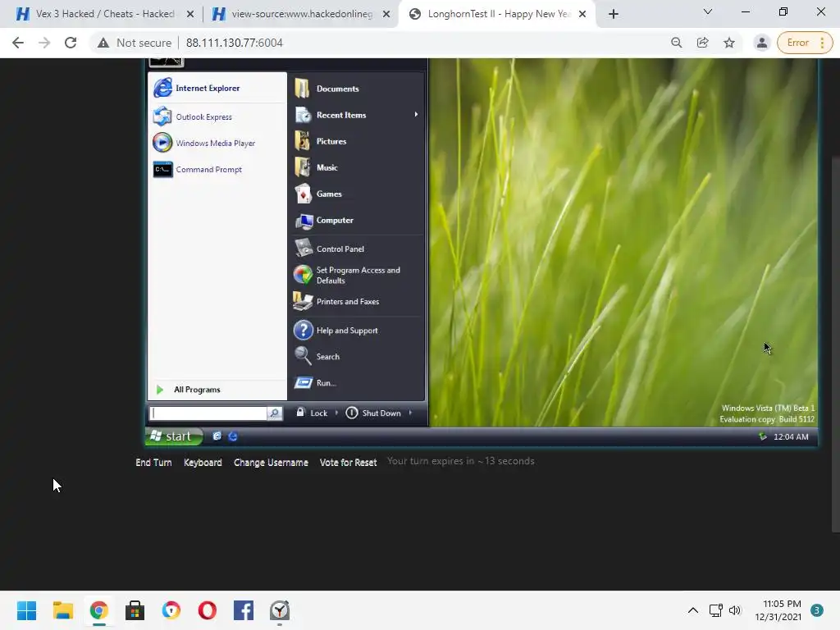Reload the page
This screenshot has width=840, height=630.
[x=71, y=43]
